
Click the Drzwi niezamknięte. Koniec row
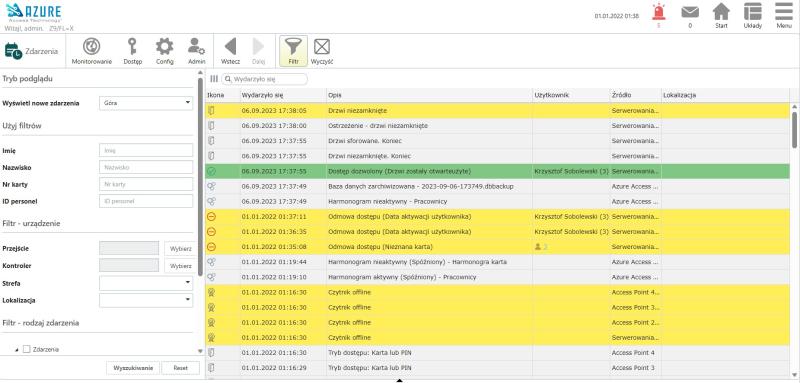pyautogui.click(x=497, y=156)
